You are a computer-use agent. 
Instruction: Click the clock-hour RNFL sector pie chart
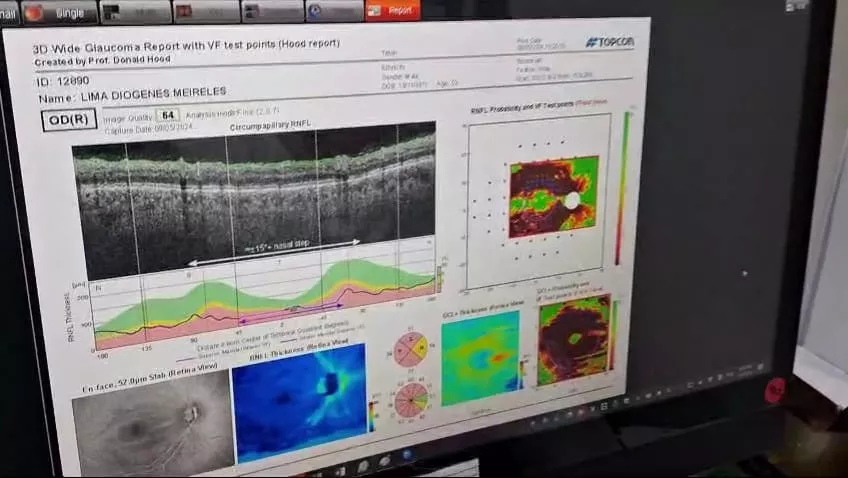pyautogui.click(x=411, y=400)
